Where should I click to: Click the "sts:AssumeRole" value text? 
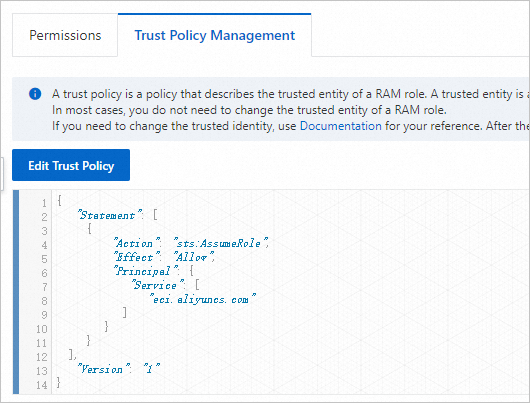[x=221, y=243]
